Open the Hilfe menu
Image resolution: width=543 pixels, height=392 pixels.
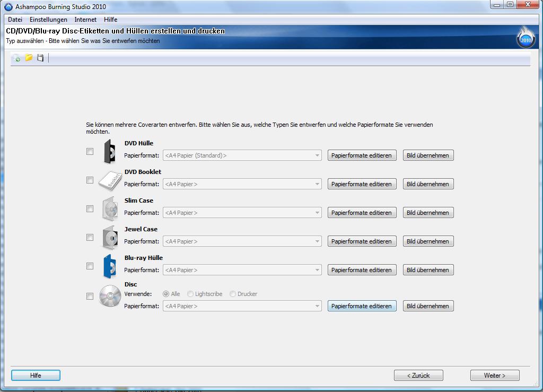pyautogui.click(x=110, y=20)
